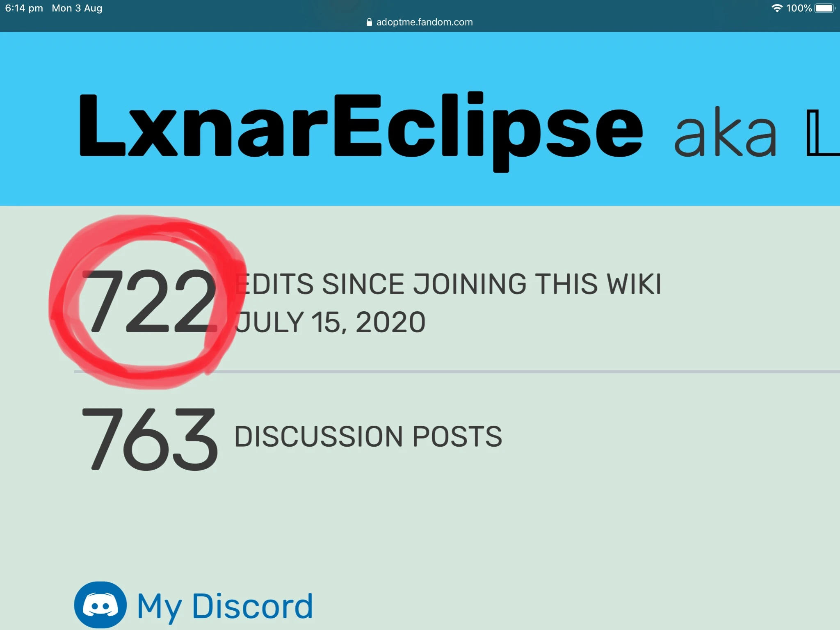Tap the 100% battery percentage text

click(x=799, y=8)
